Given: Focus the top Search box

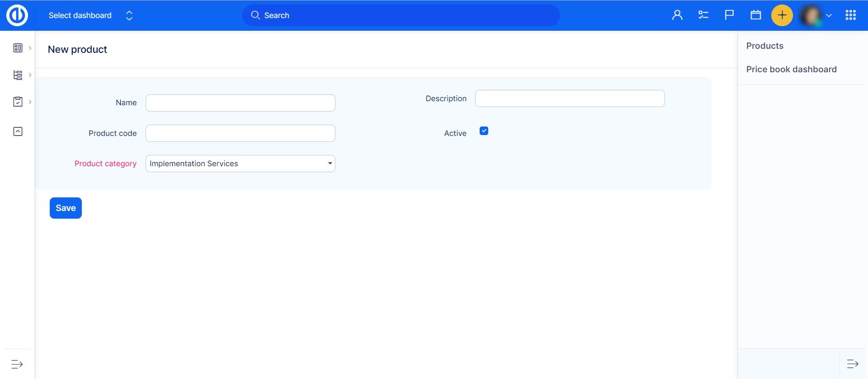Looking at the screenshot, I should tap(401, 15).
